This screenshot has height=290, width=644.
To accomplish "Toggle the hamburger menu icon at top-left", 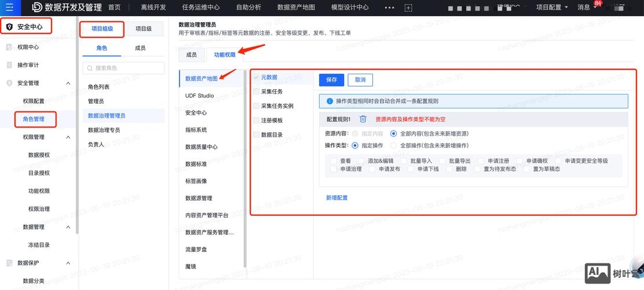I will (x=9, y=7).
